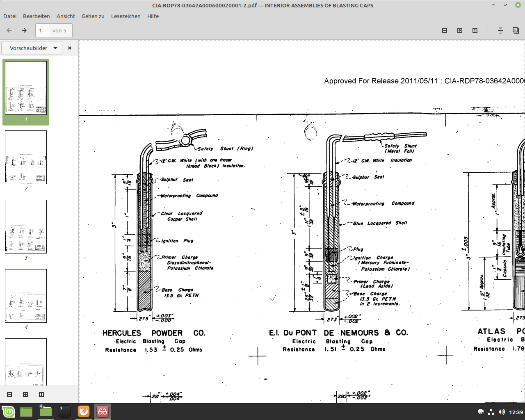525x420 pixels.
Task: Open the Hilfe menu
Action: pos(153,16)
